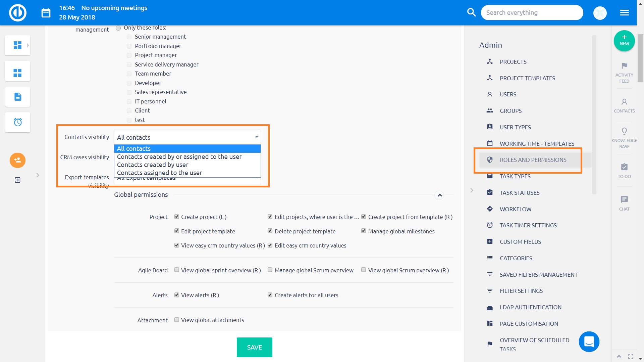Open the Chat panel from the right rail
This screenshot has height=362, width=644.
pyautogui.click(x=624, y=202)
